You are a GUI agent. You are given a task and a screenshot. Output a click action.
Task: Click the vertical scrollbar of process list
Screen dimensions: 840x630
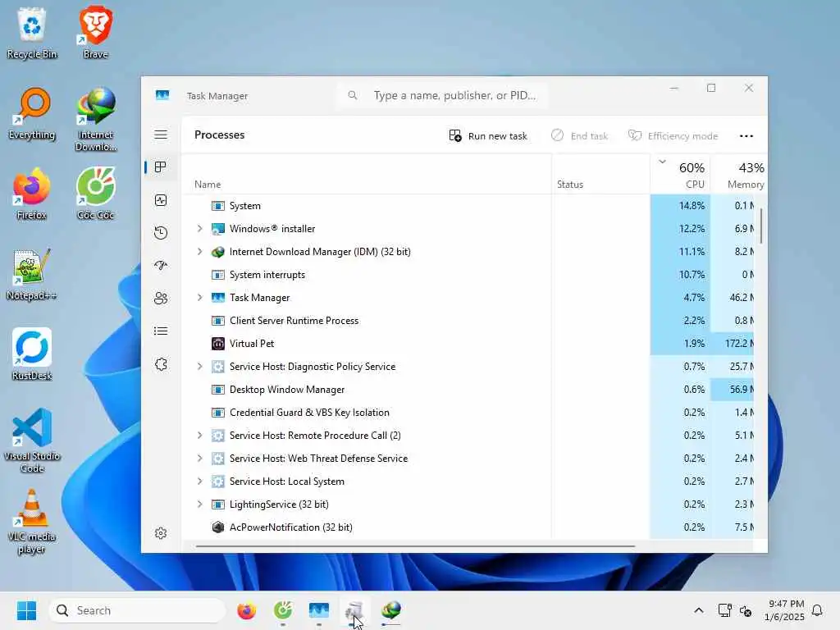click(x=760, y=225)
